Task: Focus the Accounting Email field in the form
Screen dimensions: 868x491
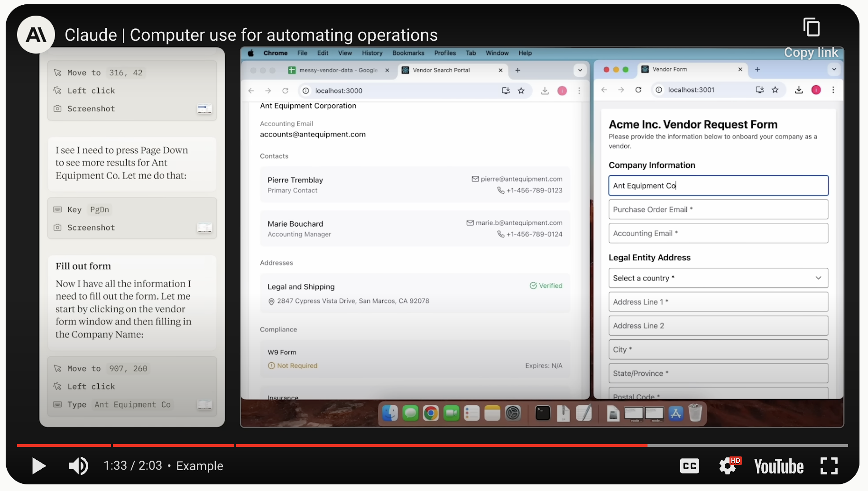Action: click(718, 233)
